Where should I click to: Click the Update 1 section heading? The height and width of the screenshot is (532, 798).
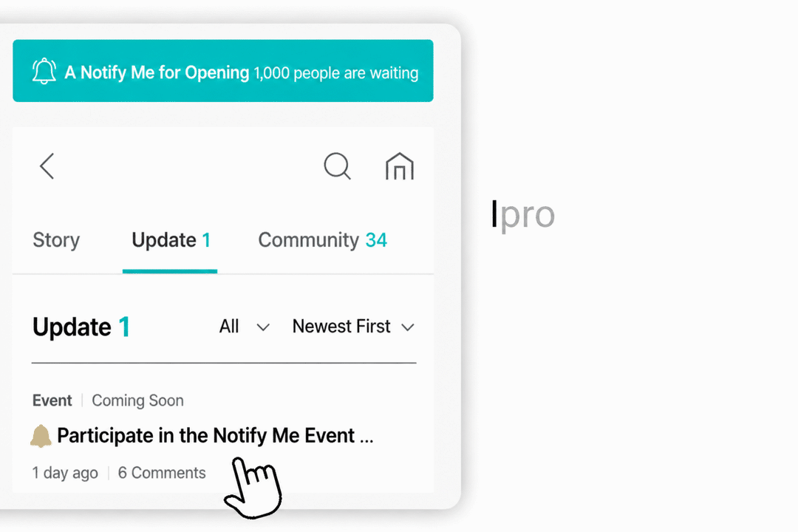(x=81, y=327)
